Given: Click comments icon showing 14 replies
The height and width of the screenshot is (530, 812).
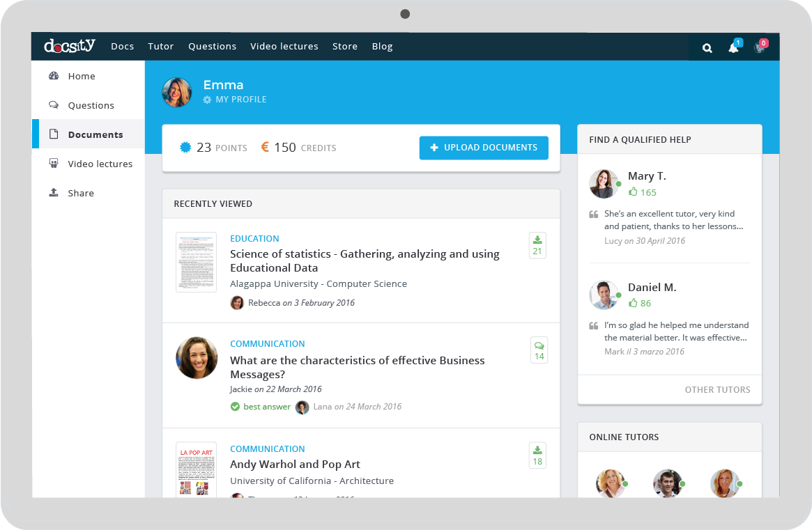Looking at the screenshot, I should [x=539, y=345].
